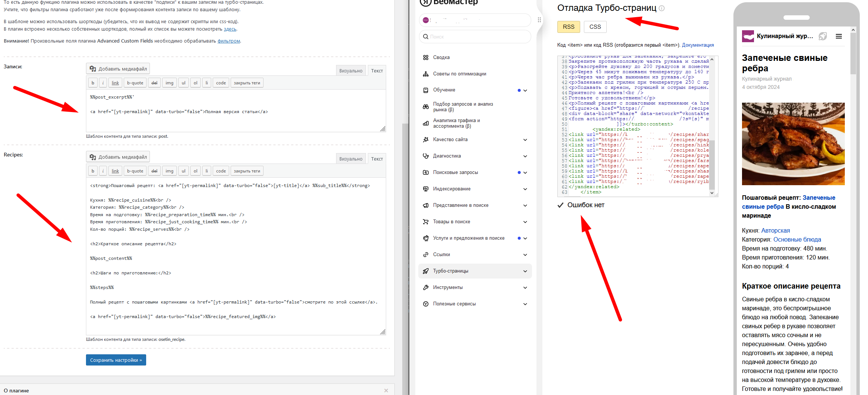
Task: Switch Recipes editor to Текст mode
Action: coord(376,159)
